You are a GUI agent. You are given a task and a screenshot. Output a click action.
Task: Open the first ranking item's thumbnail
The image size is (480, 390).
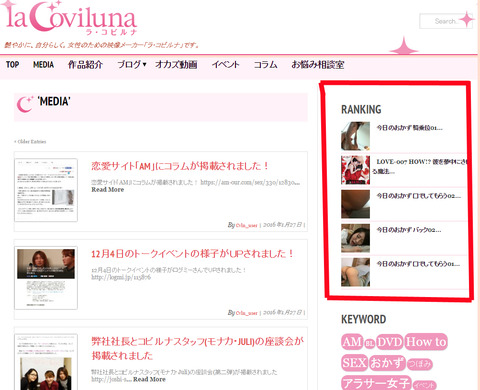click(x=355, y=136)
